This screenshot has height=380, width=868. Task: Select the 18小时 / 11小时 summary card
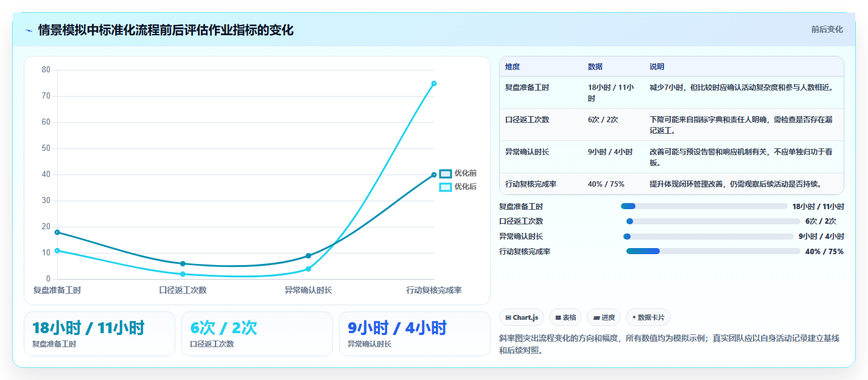pos(99,334)
